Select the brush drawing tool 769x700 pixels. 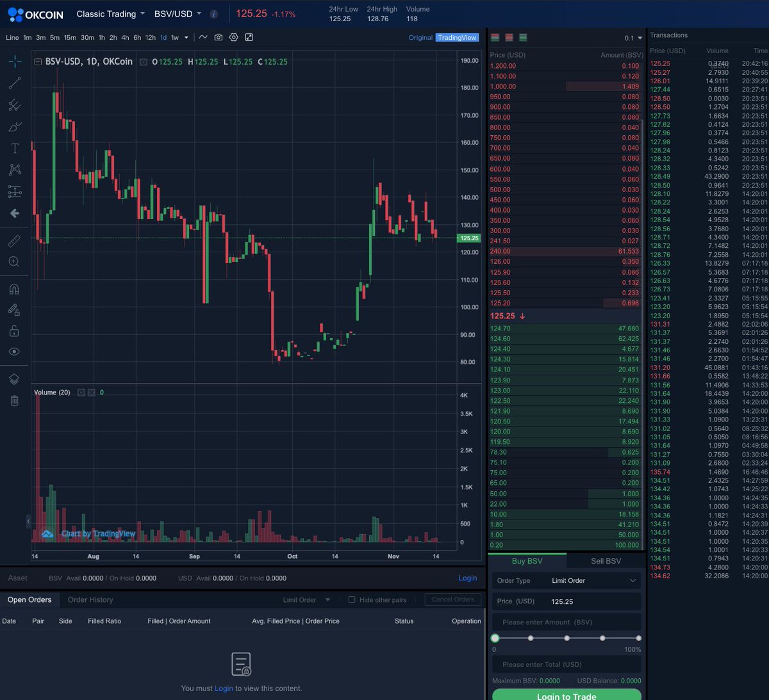(15, 127)
